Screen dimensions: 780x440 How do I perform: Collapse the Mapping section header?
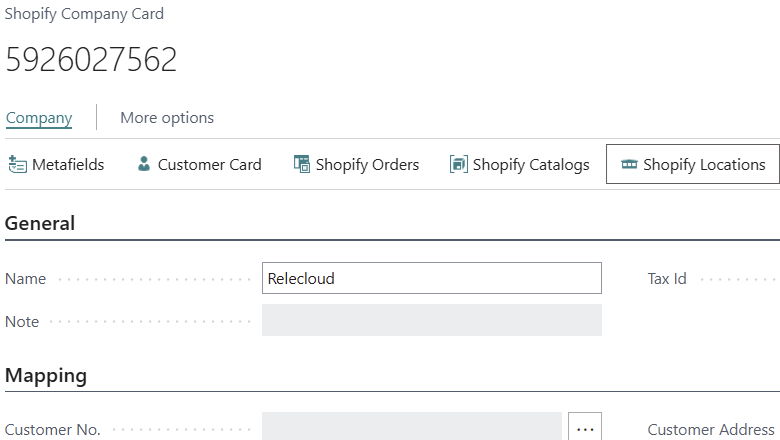coord(46,376)
